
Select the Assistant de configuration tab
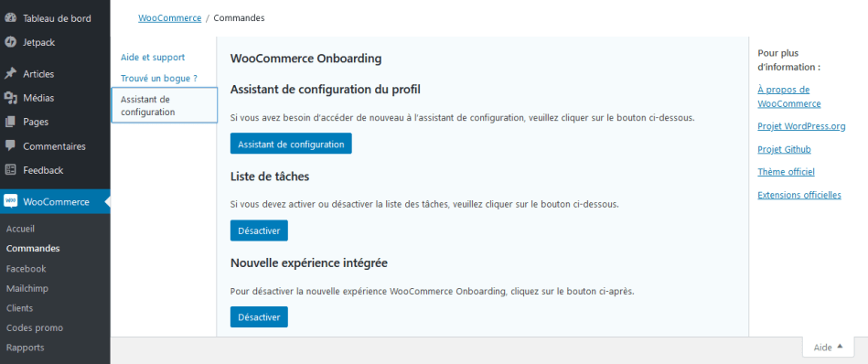pos(165,105)
